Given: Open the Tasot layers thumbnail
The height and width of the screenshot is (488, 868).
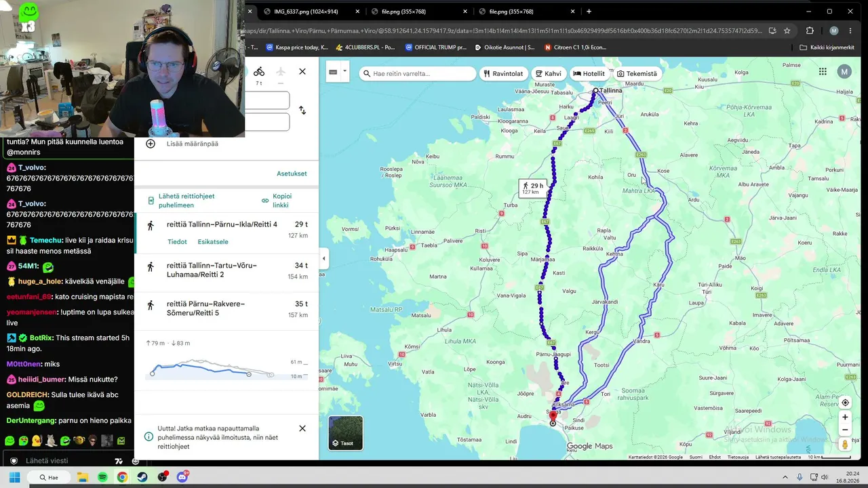Looking at the screenshot, I should 346,433.
